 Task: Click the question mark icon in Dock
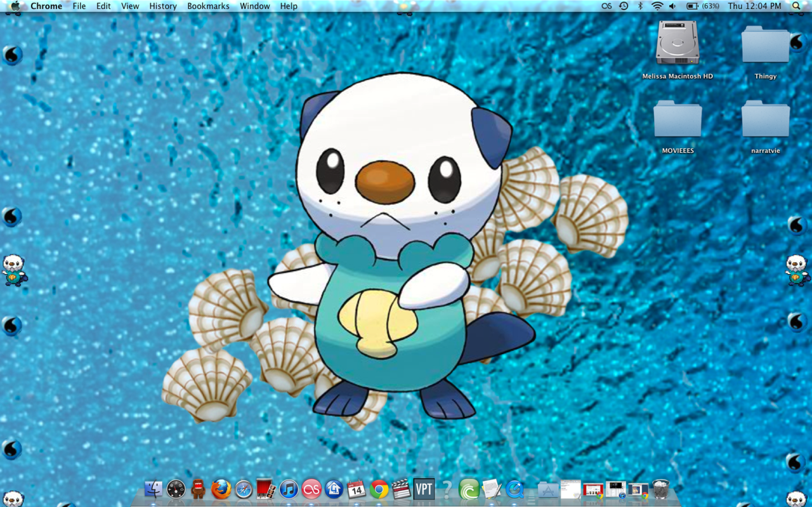[x=447, y=489]
